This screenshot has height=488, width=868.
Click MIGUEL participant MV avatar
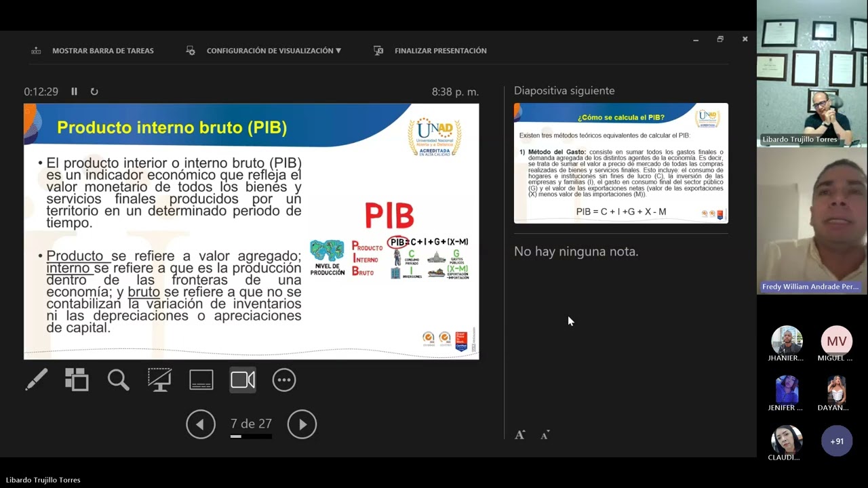tap(837, 340)
